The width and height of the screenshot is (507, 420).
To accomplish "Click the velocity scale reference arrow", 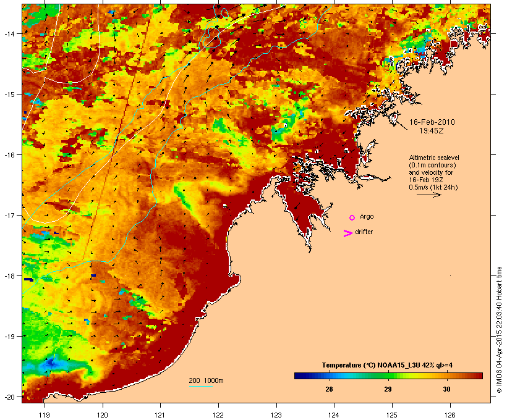I will [429, 195].
